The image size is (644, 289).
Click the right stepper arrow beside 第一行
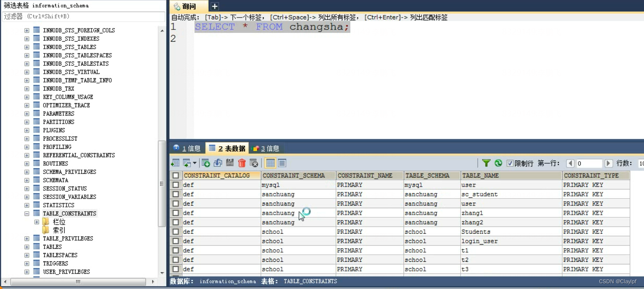(x=608, y=163)
